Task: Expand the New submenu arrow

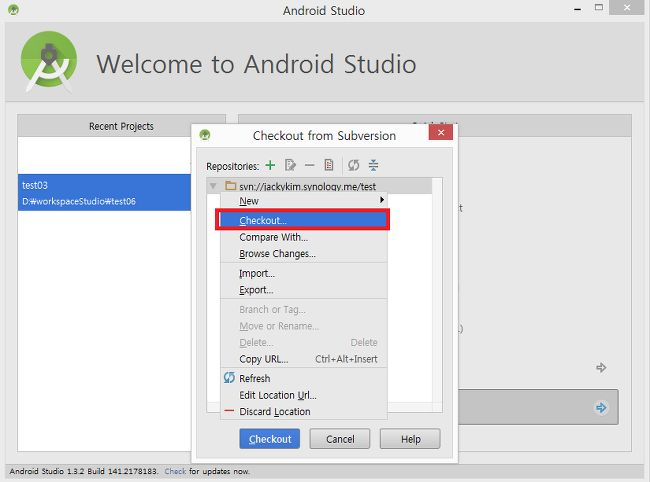Action: [382, 200]
